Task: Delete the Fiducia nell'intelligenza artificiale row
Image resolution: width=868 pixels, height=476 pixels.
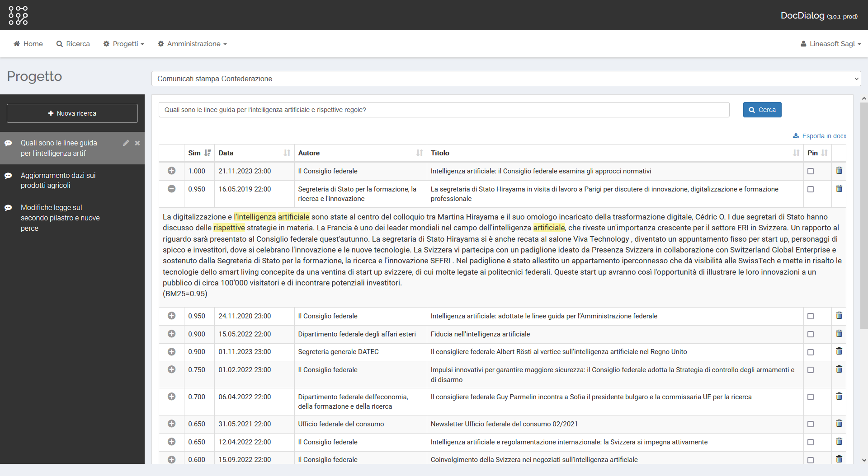Action: pos(839,334)
